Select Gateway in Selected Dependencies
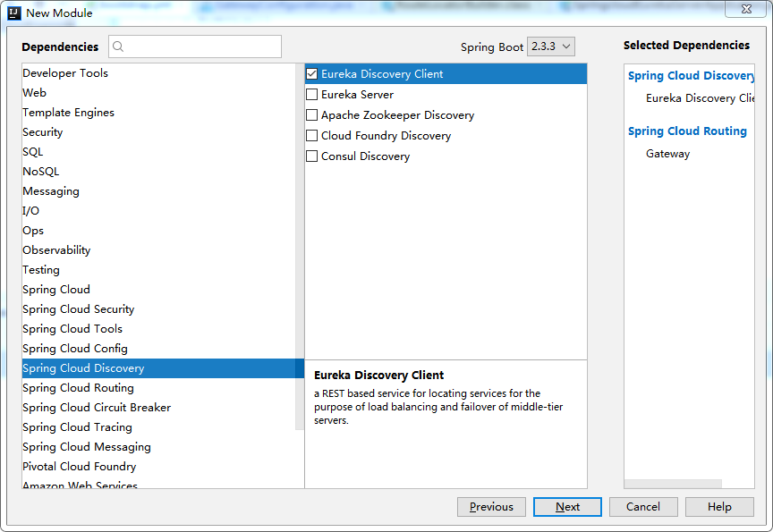773x532 pixels. (667, 154)
